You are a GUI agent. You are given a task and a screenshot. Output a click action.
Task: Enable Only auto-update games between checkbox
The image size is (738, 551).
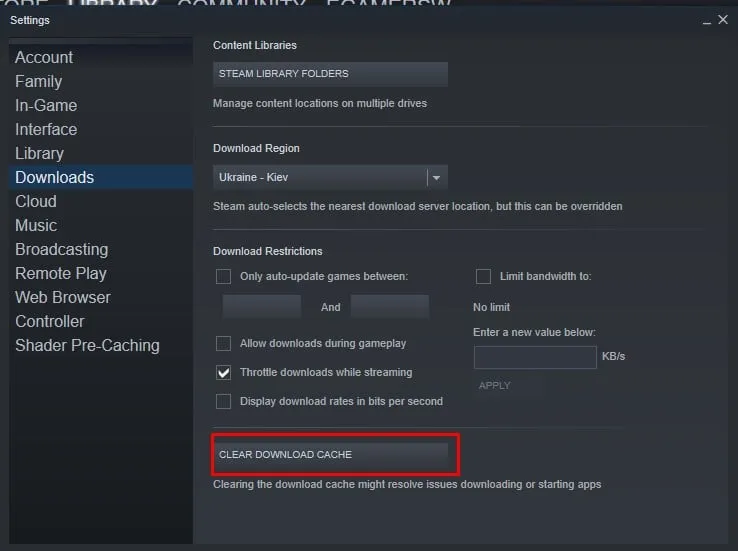click(x=223, y=276)
